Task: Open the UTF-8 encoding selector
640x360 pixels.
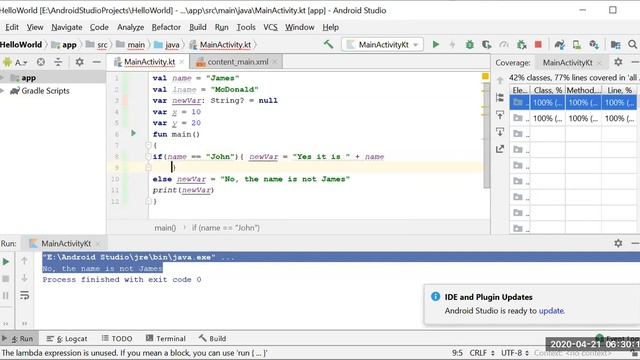Action: click(515, 353)
